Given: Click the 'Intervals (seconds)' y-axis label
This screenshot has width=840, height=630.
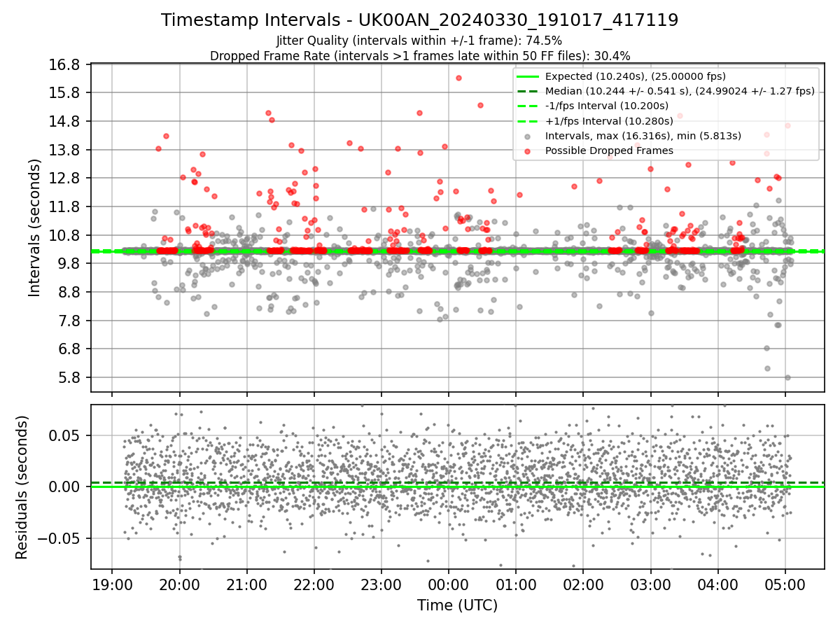Looking at the screenshot, I should point(34,227).
